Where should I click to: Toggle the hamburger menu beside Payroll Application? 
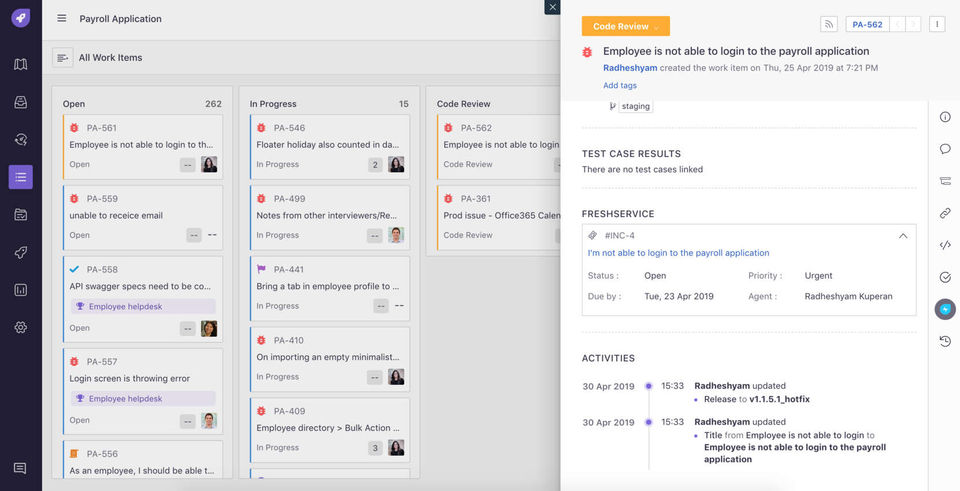tap(62, 18)
